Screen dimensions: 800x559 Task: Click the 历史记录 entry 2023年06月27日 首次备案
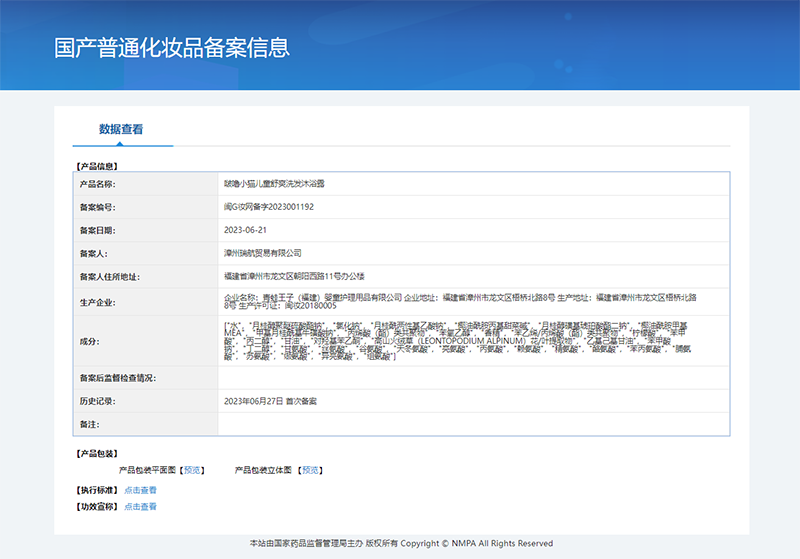click(x=270, y=401)
